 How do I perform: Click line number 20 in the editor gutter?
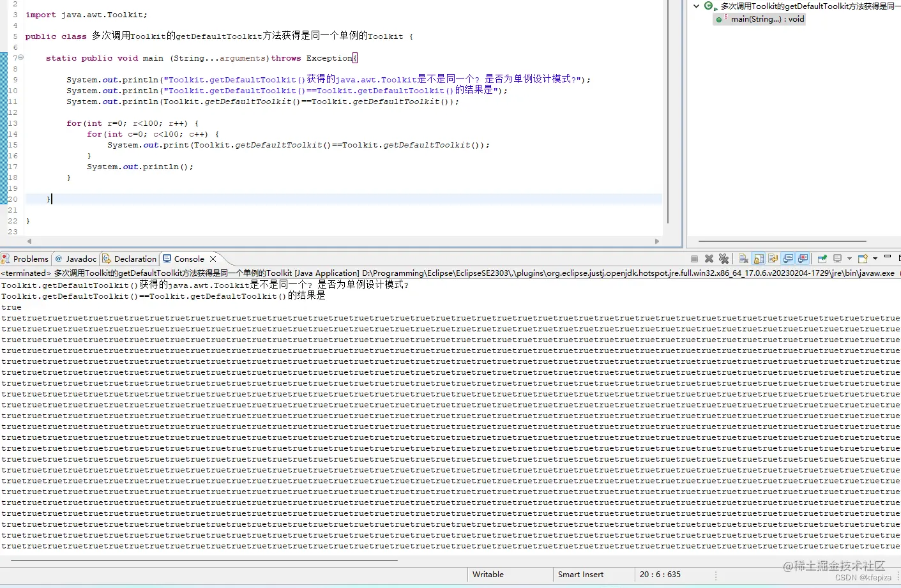point(13,199)
